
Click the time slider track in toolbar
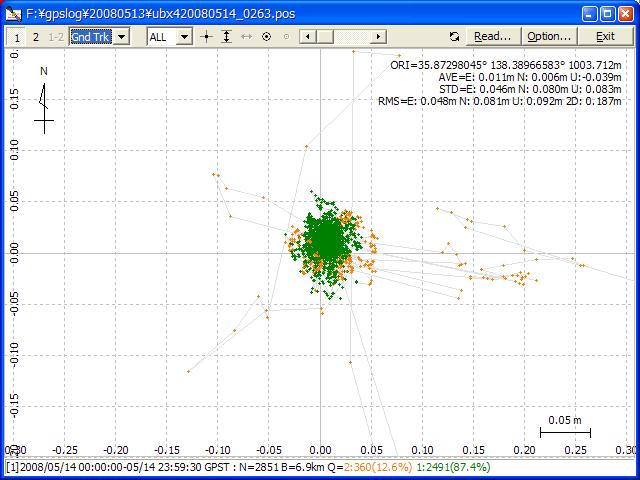[350, 36]
